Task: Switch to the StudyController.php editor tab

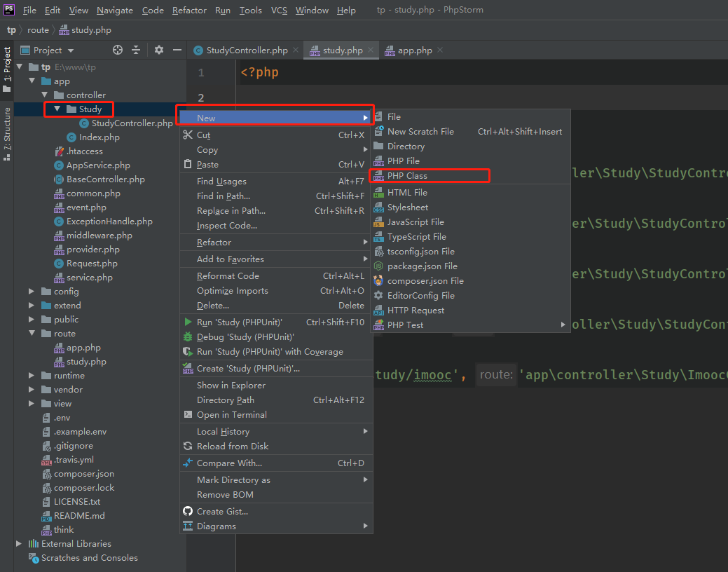Action: pyautogui.click(x=247, y=50)
